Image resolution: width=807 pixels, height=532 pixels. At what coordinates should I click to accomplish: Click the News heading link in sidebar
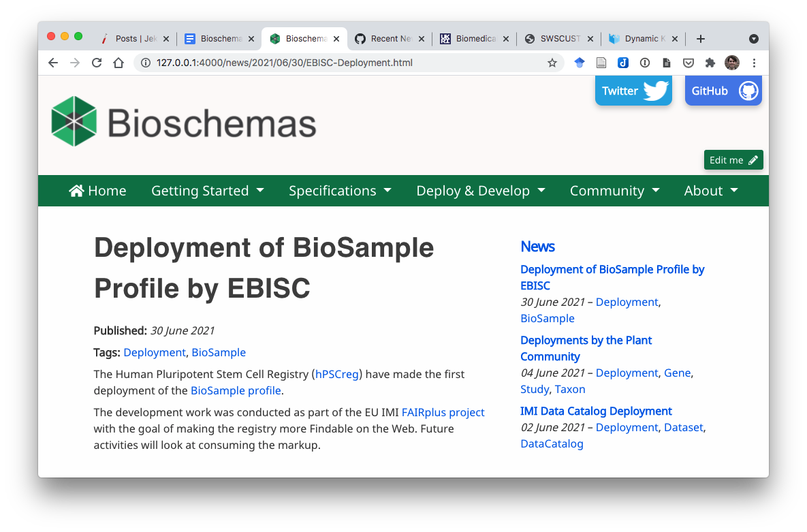(x=537, y=246)
